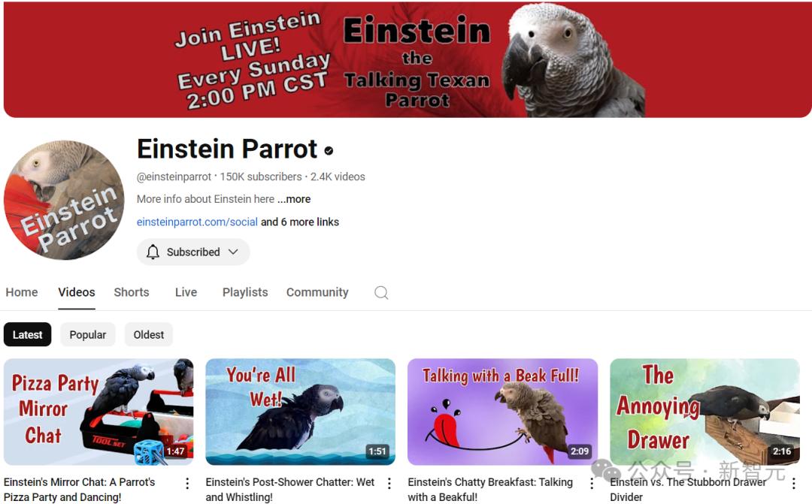This screenshot has width=812, height=504.
Task: Open options menu for Post-Shower Chatter video
Action: (389, 483)
